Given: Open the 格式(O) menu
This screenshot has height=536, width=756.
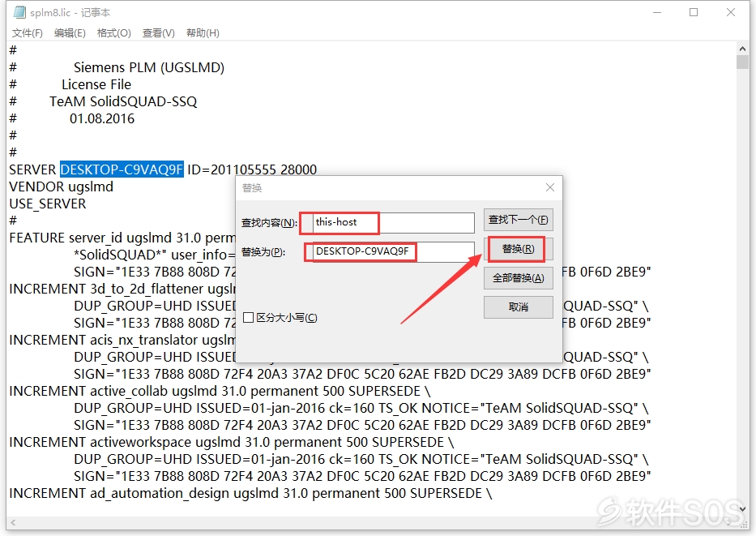Looking at the screenshot, I should (x=113, y=32).
